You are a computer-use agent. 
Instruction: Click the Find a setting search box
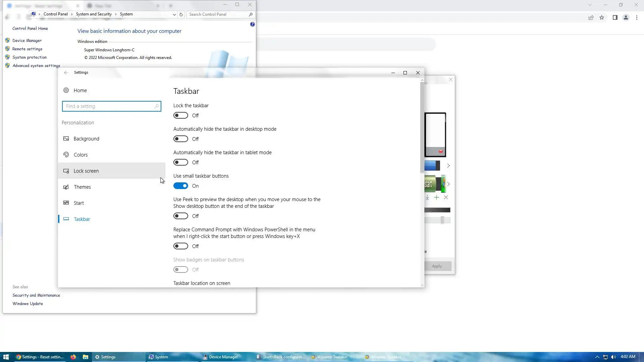pyautogui.click(x=109, y=106)
